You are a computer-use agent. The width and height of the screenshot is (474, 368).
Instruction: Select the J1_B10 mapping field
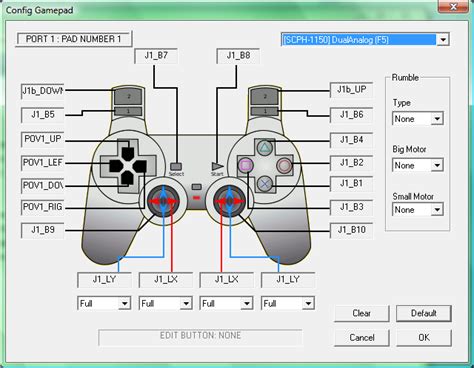coord(351,230)
